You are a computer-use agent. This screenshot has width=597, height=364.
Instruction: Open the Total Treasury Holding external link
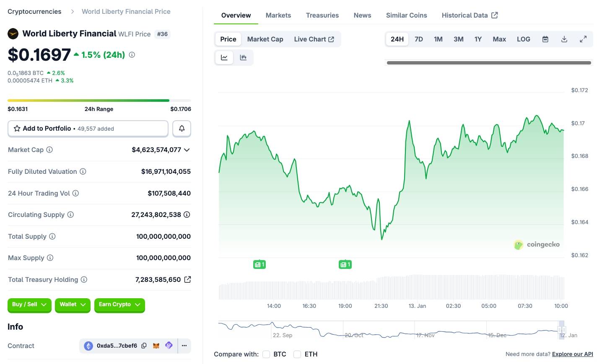187,279
